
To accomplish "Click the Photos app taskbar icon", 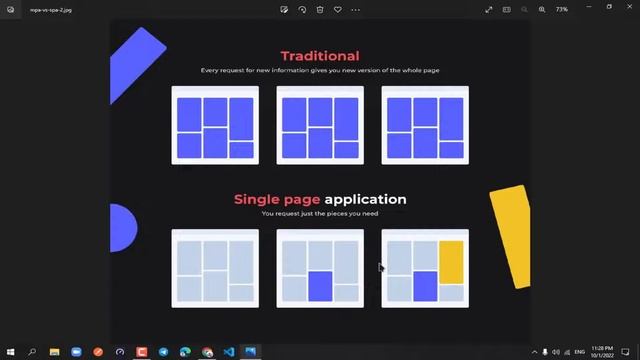I will [251, 351].
